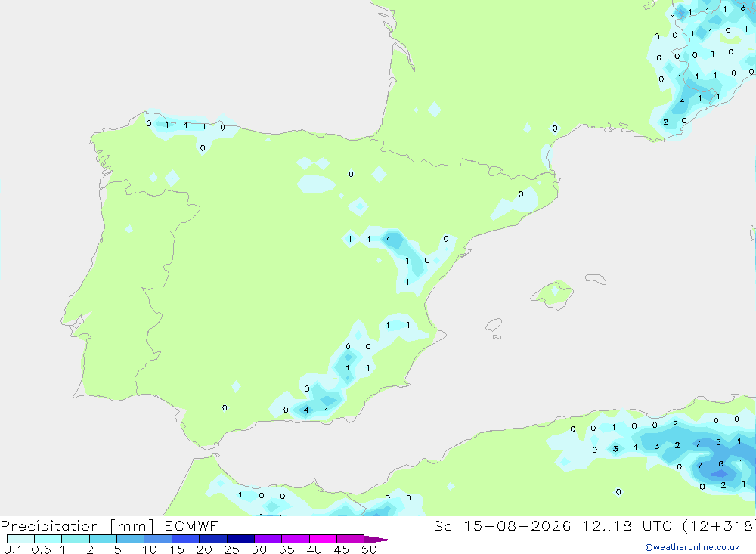Click the Menorca island outline
Viewport: 756px width, 554px height.
[x=596, y=279]
